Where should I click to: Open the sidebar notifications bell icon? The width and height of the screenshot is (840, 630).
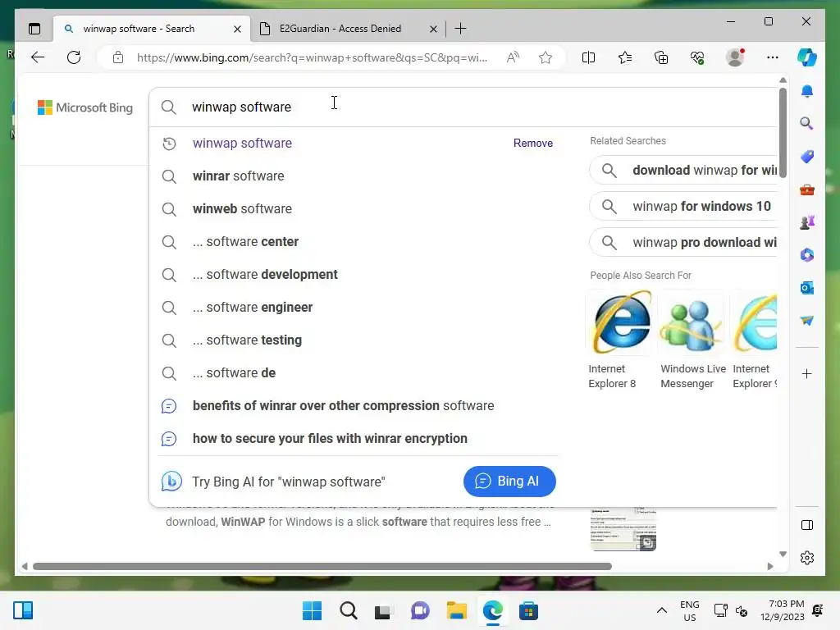[x=807, y=91]
